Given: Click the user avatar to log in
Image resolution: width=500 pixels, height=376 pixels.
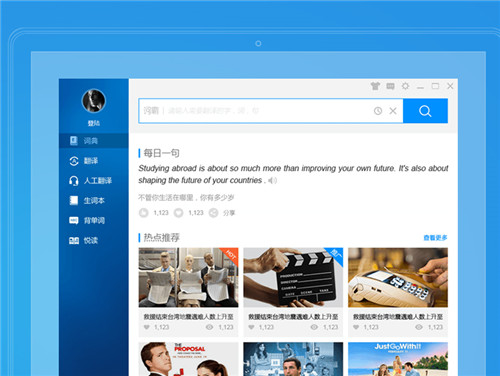Looking at the screenshot, I should (x=94, y=101).
